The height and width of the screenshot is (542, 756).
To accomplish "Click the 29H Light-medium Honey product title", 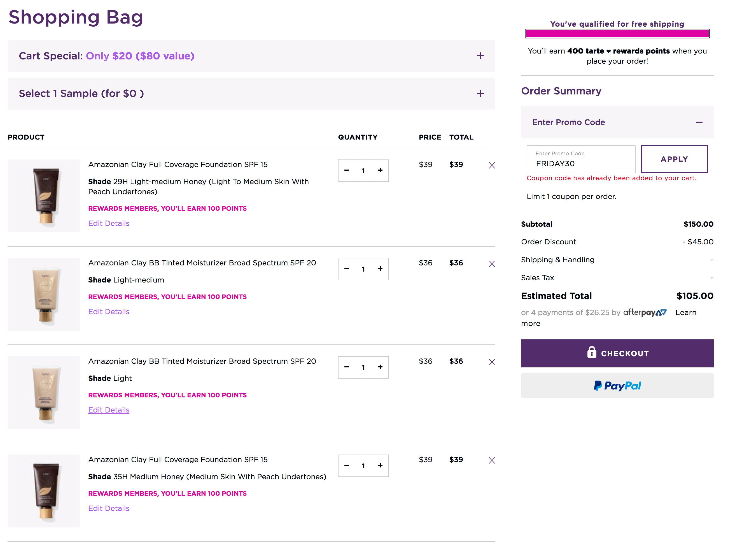I will coord(178,165).
